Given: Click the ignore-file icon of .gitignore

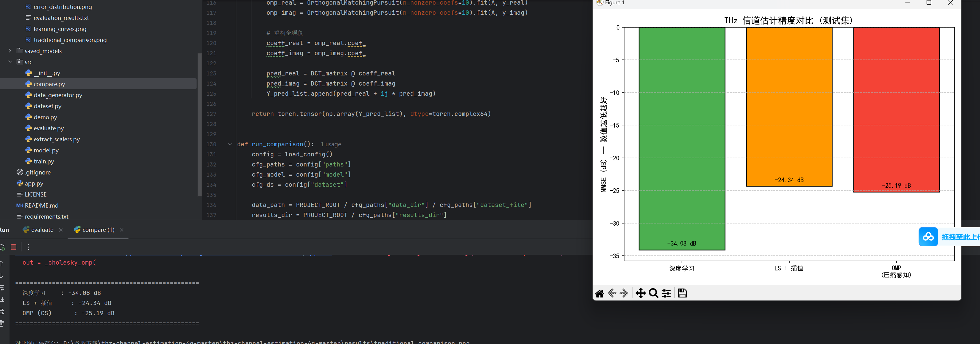Looking at the screenshot, I should coord(20,172).
